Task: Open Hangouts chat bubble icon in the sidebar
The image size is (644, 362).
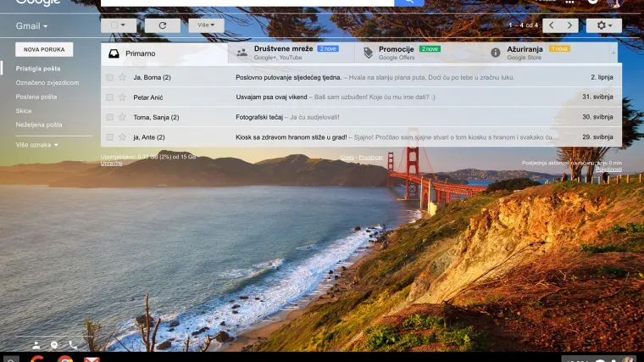Action: 54,345
